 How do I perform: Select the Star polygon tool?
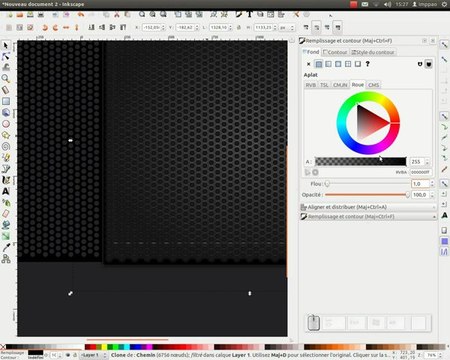click(6, 135)
